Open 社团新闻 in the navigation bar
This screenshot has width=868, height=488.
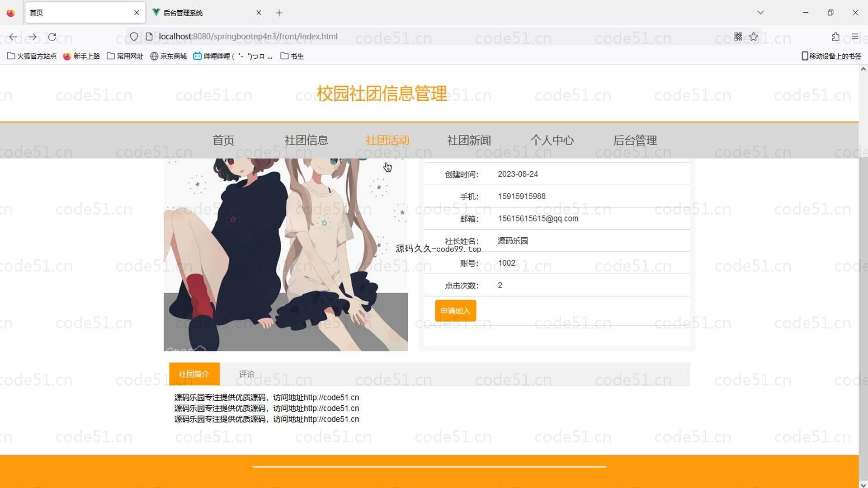[x=469, y=140]
